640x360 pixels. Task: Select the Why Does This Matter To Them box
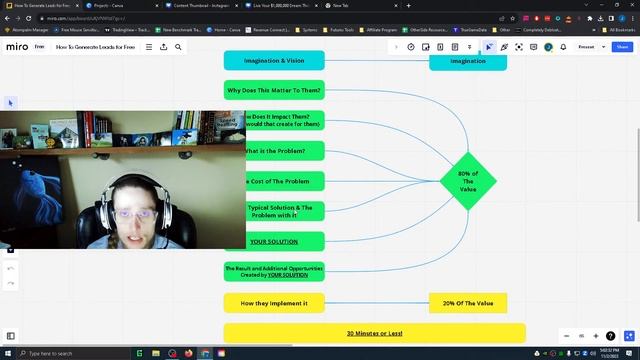click(x=274, y=90)
